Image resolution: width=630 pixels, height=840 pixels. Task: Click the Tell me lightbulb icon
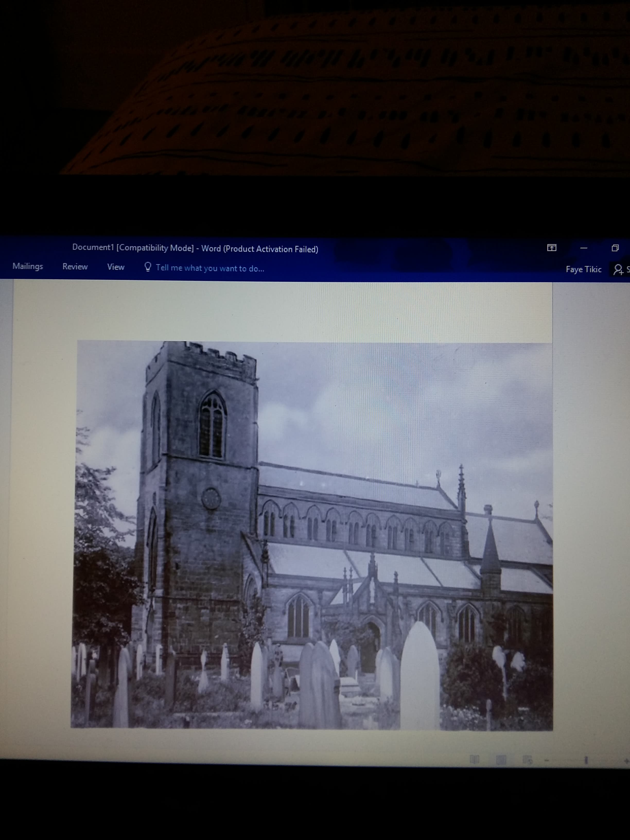148,267
